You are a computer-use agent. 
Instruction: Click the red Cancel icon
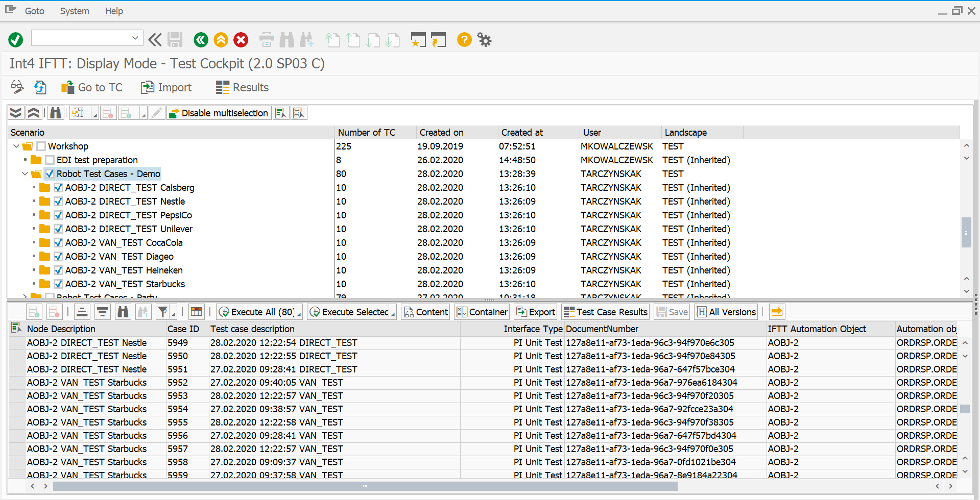coord(241,39)
